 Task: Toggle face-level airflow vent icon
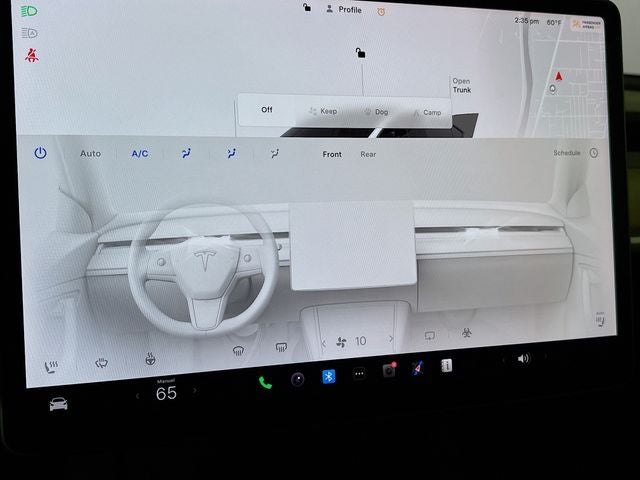231,153
